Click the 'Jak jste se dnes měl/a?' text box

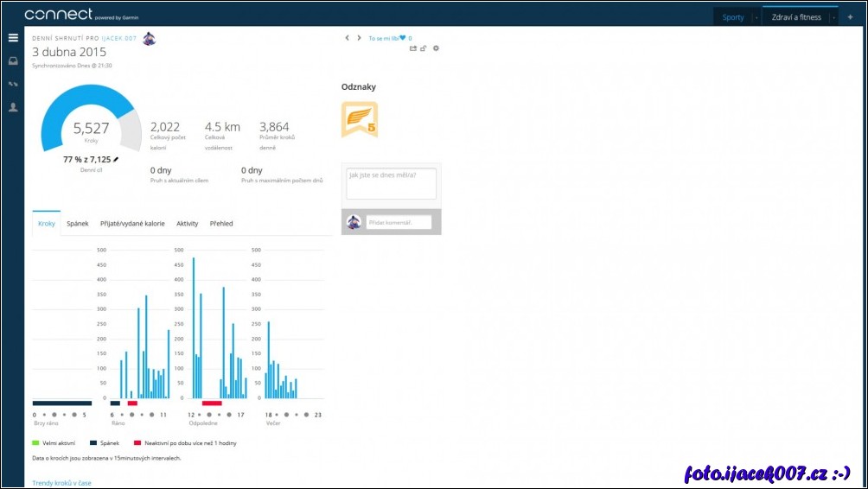coord(391,183)
